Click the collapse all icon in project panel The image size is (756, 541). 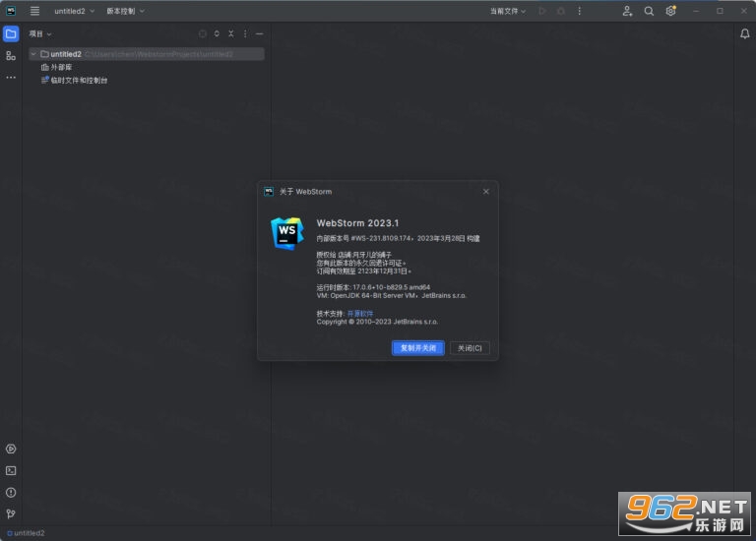pos(231,33)
